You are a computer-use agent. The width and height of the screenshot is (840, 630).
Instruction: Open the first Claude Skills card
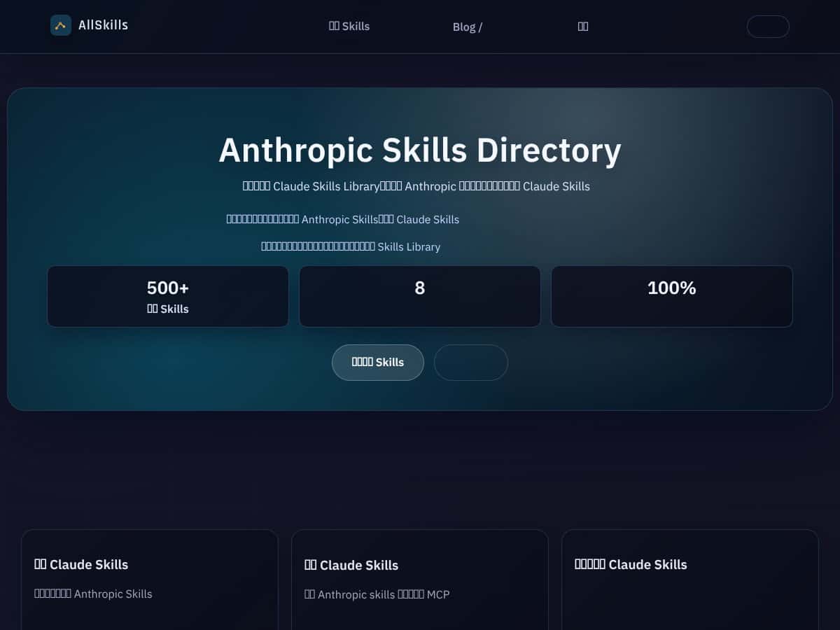pos(150,581)
